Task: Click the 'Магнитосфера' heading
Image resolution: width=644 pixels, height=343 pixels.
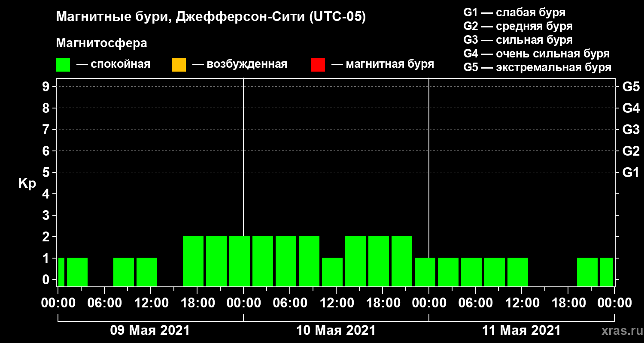Action: (x=101, y=43)
